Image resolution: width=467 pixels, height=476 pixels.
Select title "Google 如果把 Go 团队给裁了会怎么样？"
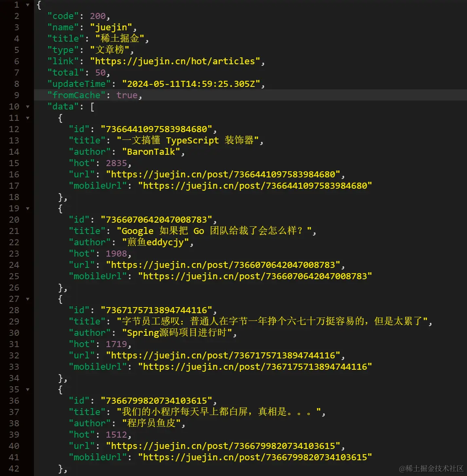(214, 231)
